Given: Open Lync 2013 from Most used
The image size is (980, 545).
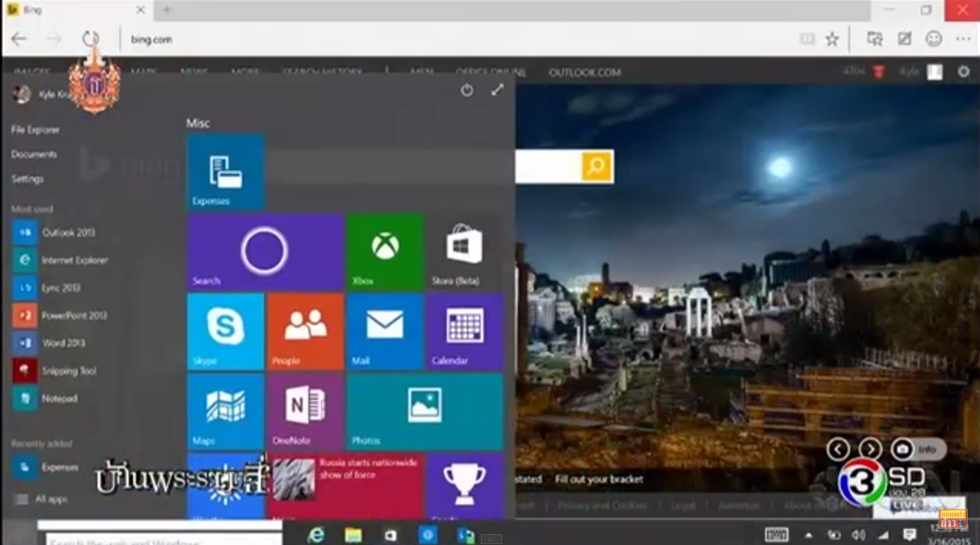Looking at the screenshot, I should pos(47,287).
